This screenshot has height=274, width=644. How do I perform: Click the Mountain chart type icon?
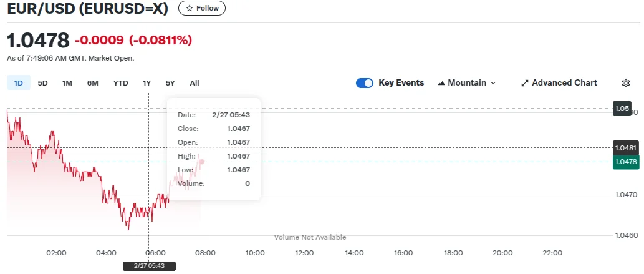[441, 83]
